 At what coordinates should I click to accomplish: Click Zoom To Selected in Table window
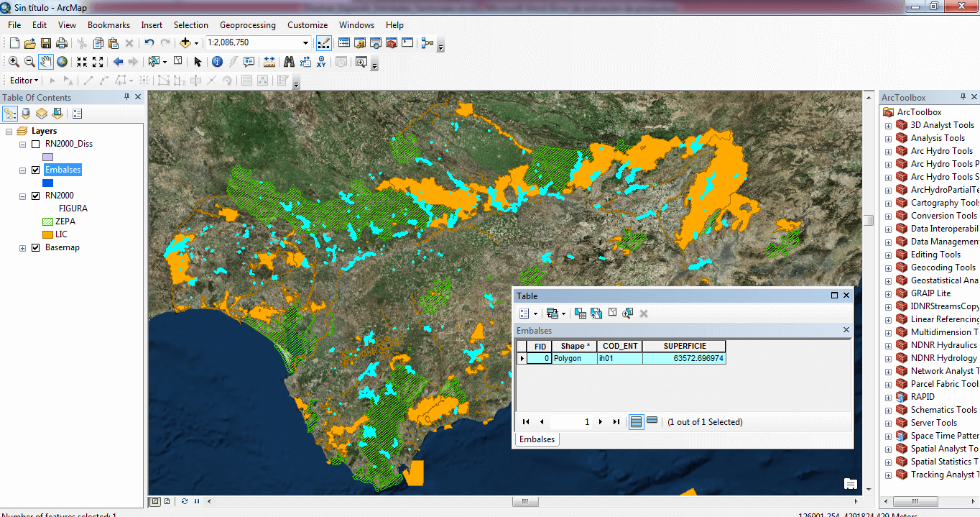point(627,314)
